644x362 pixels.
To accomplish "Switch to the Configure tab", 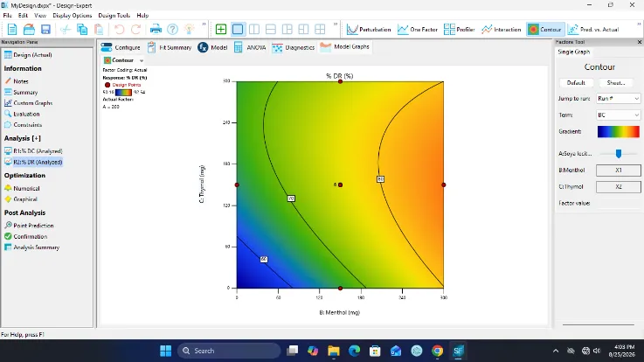I will click(121, 47).
